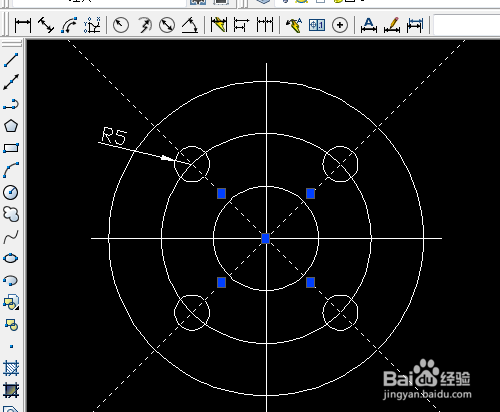Choose the Arc Length dimension tool
Screen dimensions: 500x412
pyautogui.click(x=69, y=25)
